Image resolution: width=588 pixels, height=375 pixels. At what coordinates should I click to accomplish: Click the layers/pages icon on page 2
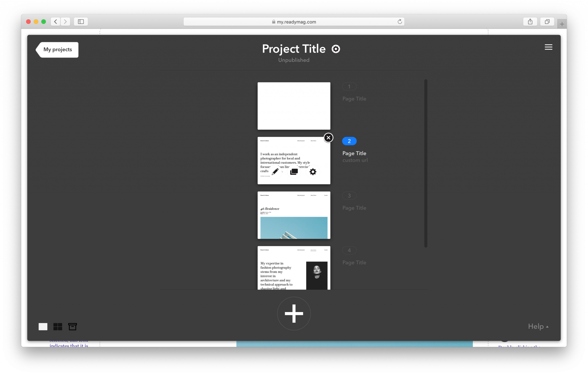click(x=294, y=172)
